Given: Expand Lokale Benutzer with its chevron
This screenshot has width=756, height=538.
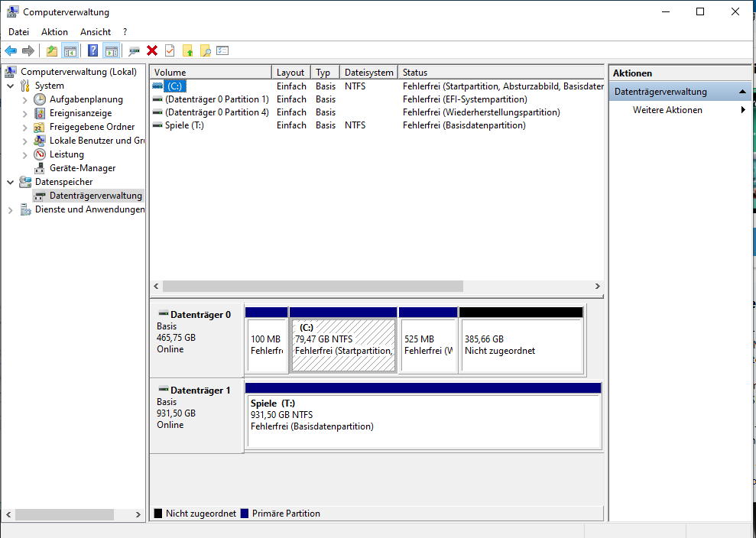Looking at the screenshot, I should (24, 141).
